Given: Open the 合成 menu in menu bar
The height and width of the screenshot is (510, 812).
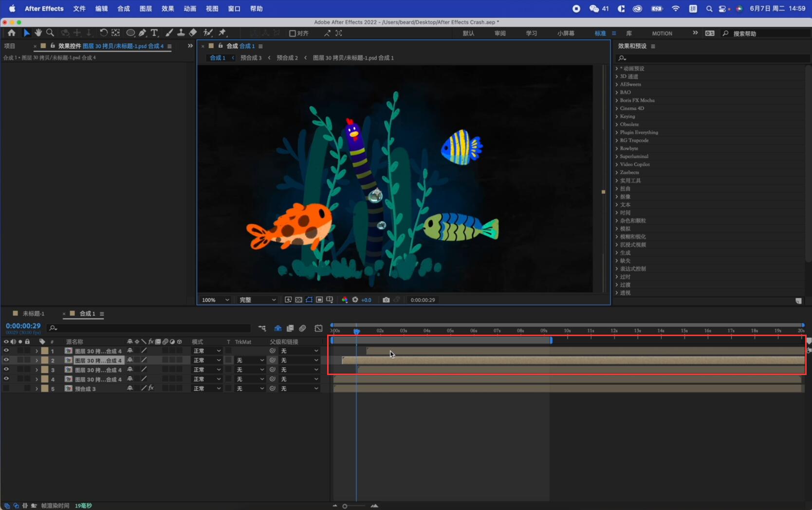Looking at the screenshot, I should (x=124, y=8).
